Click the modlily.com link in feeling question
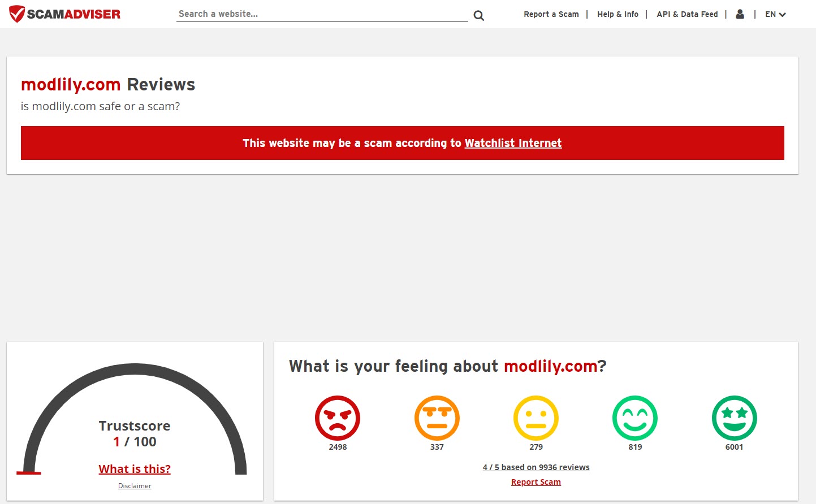The image size is (816, 504). [x=551, y=366]
